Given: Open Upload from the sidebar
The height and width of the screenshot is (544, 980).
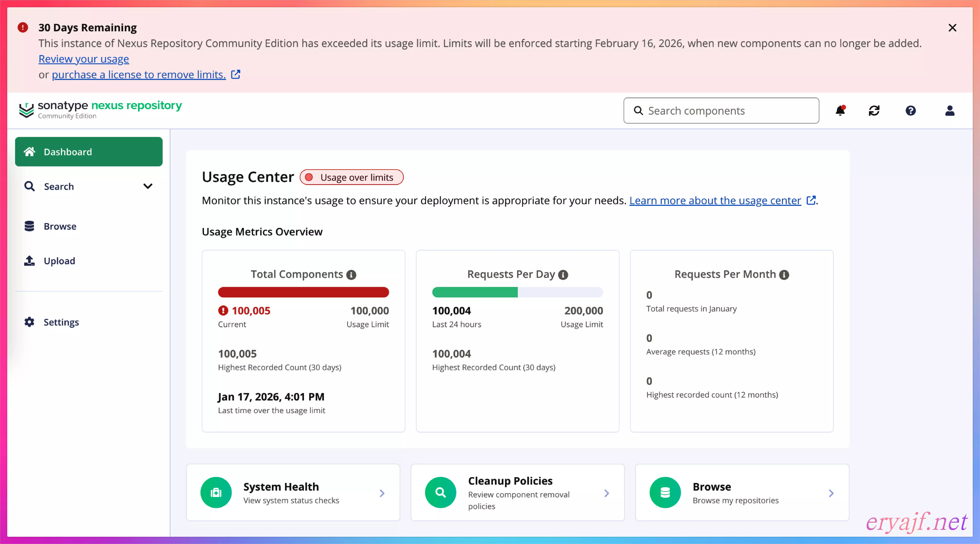Looking at the screenshot, I should tap(59, 261).
